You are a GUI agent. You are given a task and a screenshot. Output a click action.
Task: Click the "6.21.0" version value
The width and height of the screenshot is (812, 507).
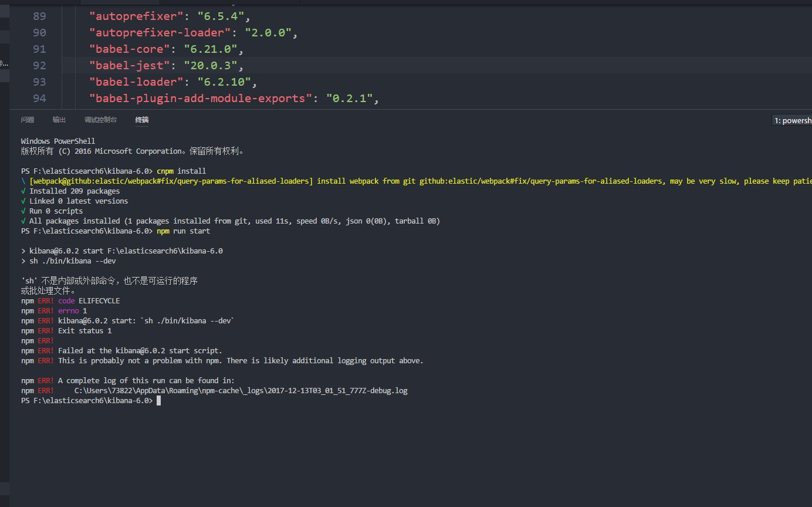coord(210,49)
